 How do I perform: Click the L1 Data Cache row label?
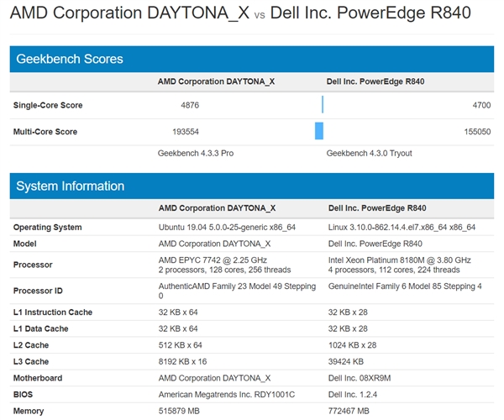(x=40, y=328)
